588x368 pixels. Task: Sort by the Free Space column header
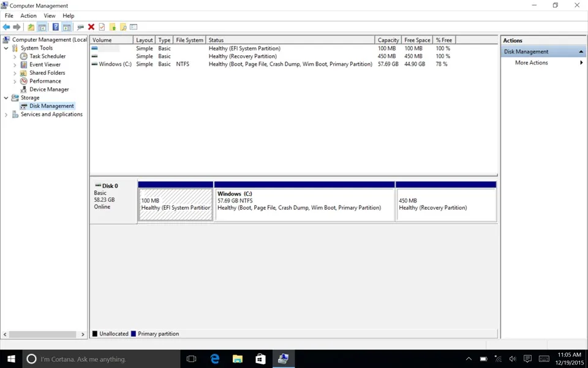[417, 40]
